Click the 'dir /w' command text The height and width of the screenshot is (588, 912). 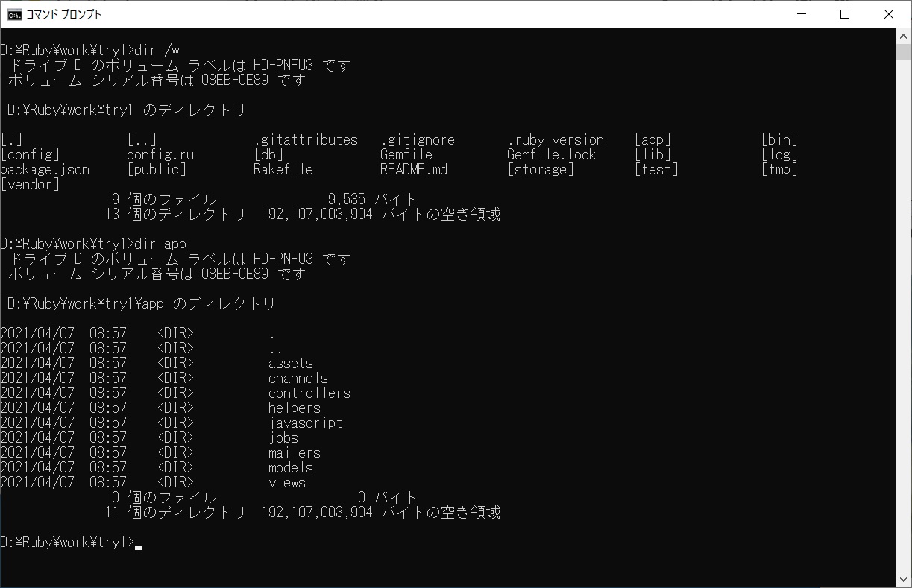[157, 50]
